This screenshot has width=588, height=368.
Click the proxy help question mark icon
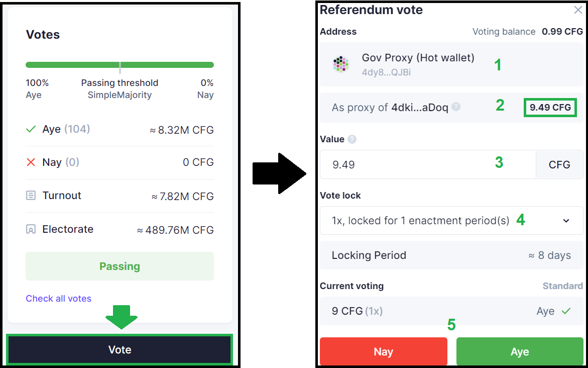pos(456,107)
